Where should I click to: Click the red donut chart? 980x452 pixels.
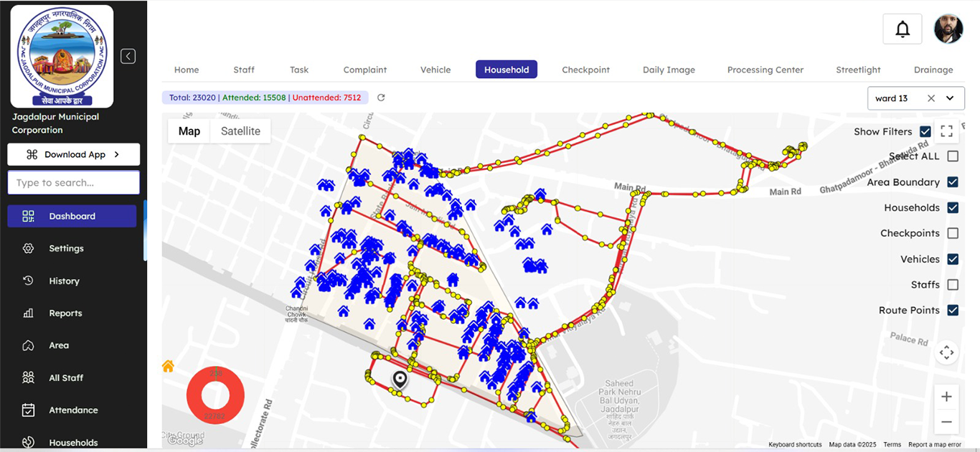(215, 395)
